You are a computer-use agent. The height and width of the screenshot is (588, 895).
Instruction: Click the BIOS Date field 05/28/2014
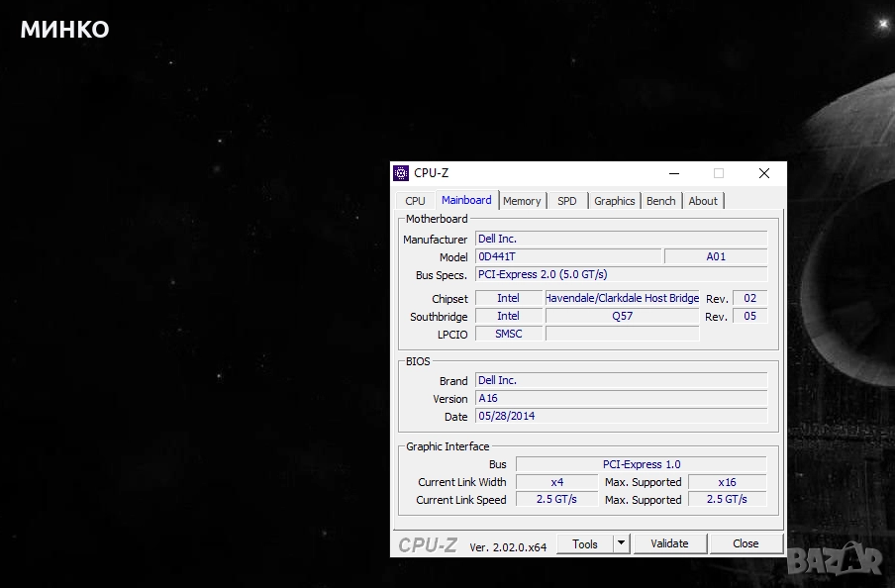[x=621, y=417]
